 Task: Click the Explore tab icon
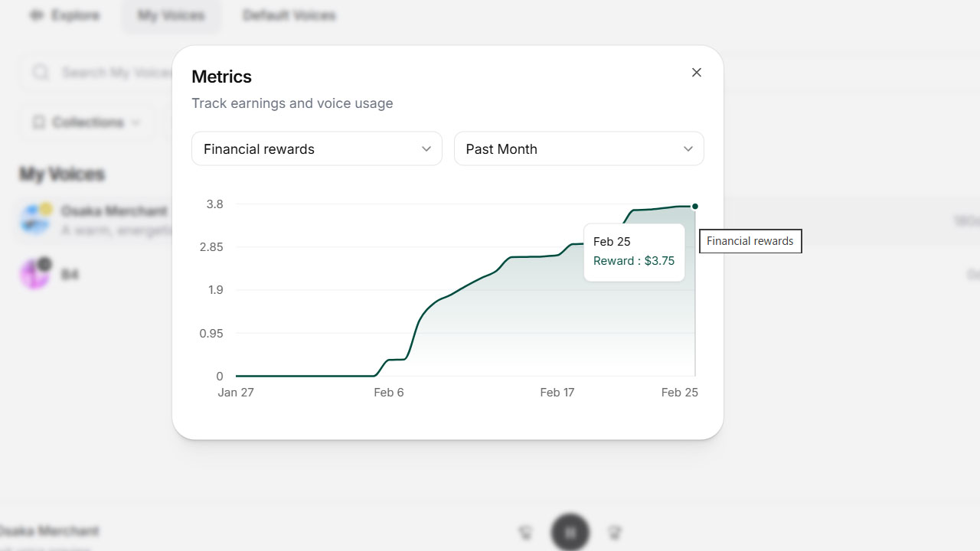36,15
